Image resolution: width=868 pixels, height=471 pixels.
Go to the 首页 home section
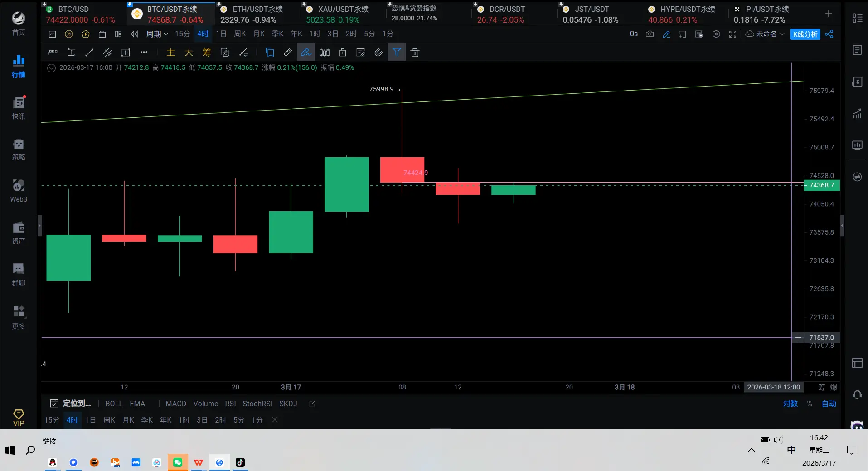[x=19, y=24]
